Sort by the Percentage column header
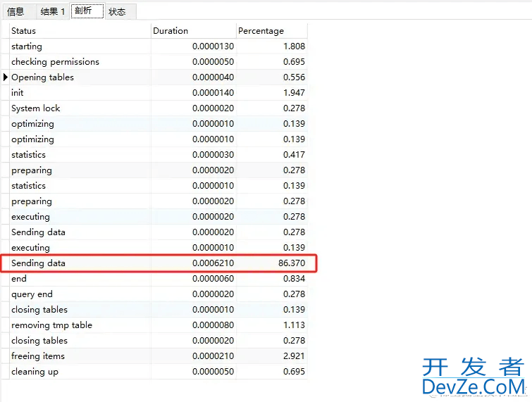The width and height of the screenshot is (532, 402). (272, 31)
